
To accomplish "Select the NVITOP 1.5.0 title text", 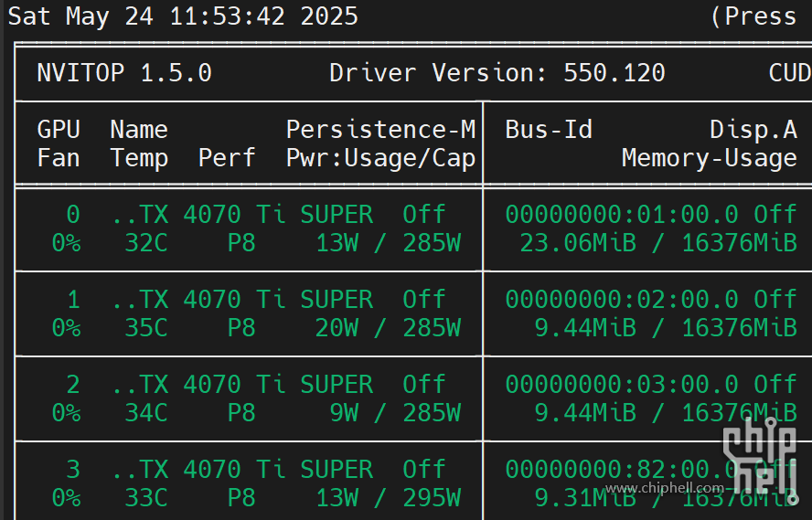I will 124,73.
